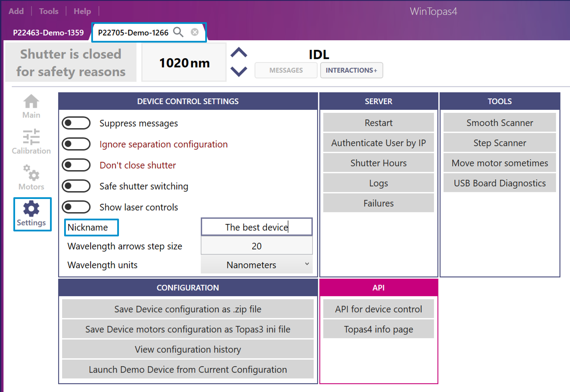This screenshot has height=392, width=570.
Task: Increase wavelength with the up arrow
Action: (x=239, y=52)
